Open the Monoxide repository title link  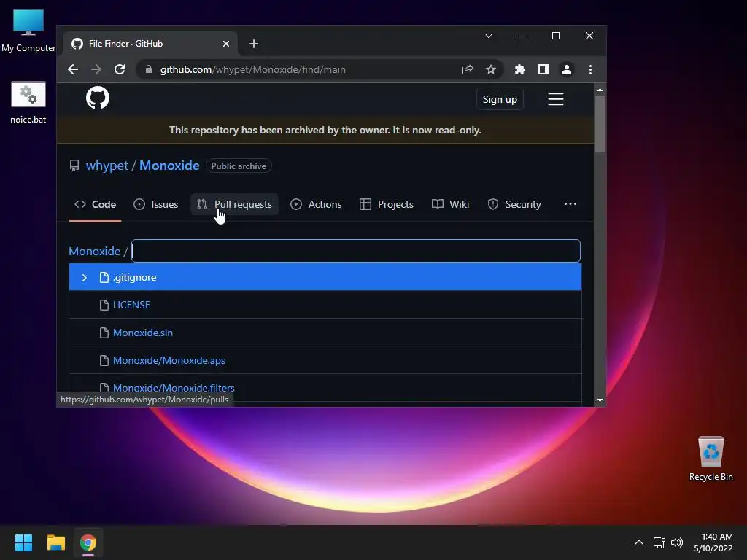click(169, 166)
